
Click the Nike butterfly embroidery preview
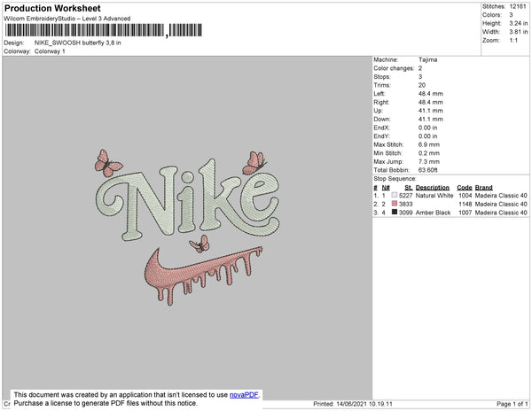tap(187, 228)
